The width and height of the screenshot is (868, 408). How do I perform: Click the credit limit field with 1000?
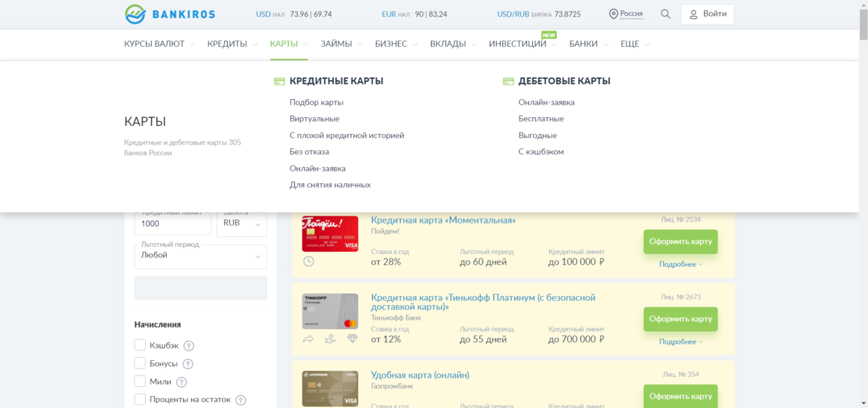click(173, 224)
